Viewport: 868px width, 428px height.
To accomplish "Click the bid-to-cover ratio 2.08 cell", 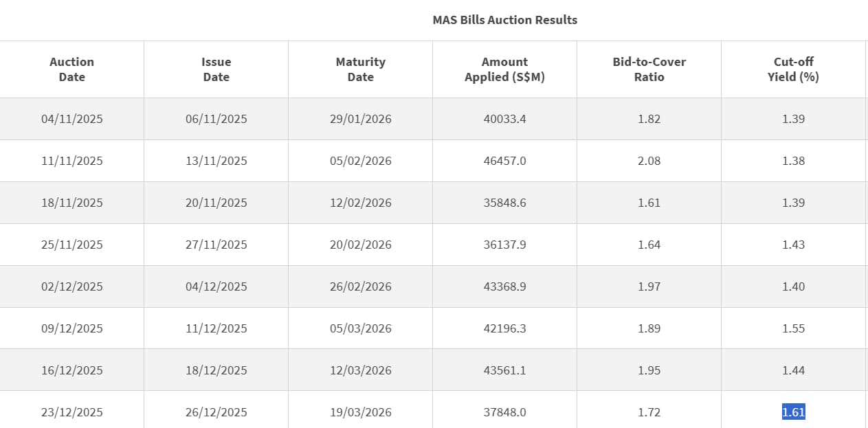I will [649, 161].
